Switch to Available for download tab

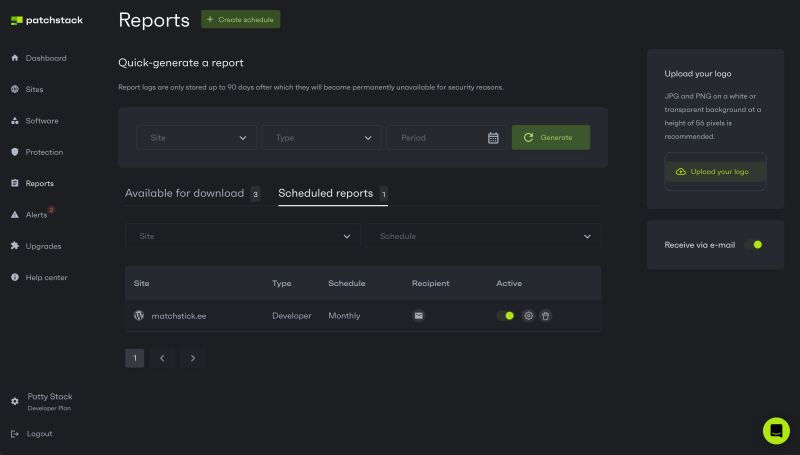185,193
